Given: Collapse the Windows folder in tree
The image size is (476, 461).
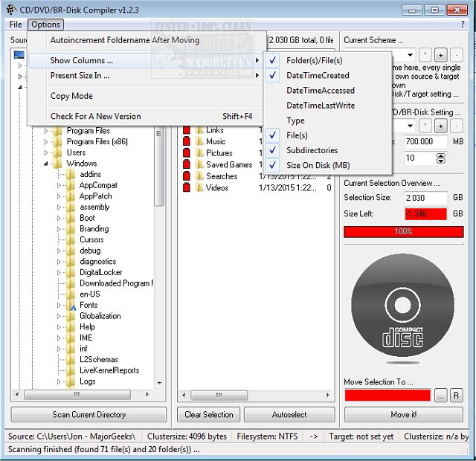Looking at the screenshot, I should pyautogui.click(x=46, y=164).
